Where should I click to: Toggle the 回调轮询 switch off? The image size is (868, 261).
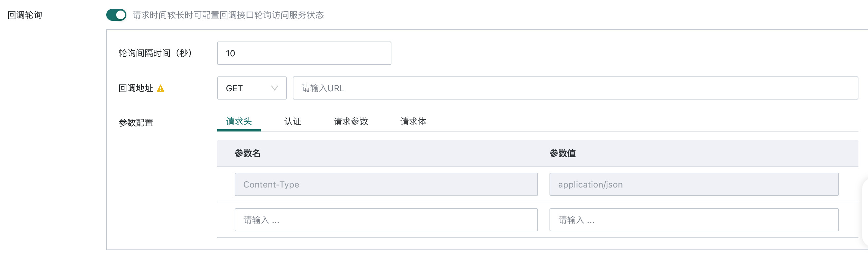pos(116,15)
